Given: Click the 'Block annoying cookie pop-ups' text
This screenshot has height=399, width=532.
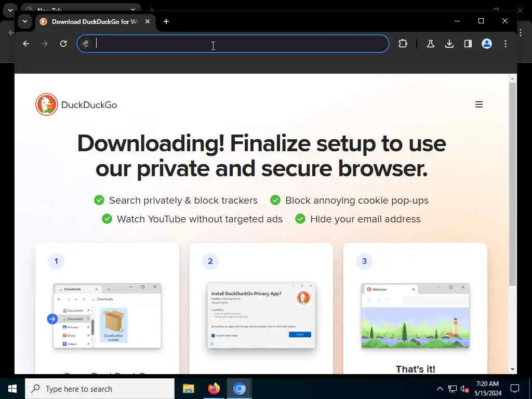Looking at the screenshot, I should (357, 200).
